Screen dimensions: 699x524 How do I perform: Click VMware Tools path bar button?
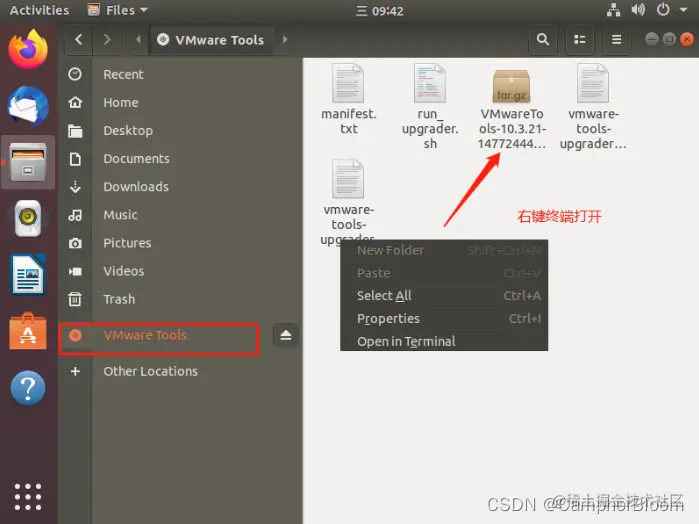coord(211,40)
